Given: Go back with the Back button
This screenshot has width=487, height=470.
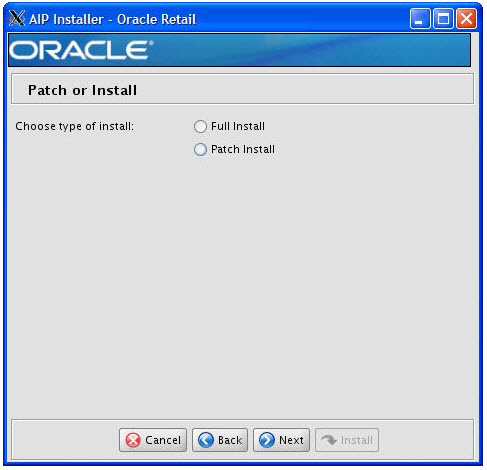Looking at the screenshot, I should [x=220, y=440].
